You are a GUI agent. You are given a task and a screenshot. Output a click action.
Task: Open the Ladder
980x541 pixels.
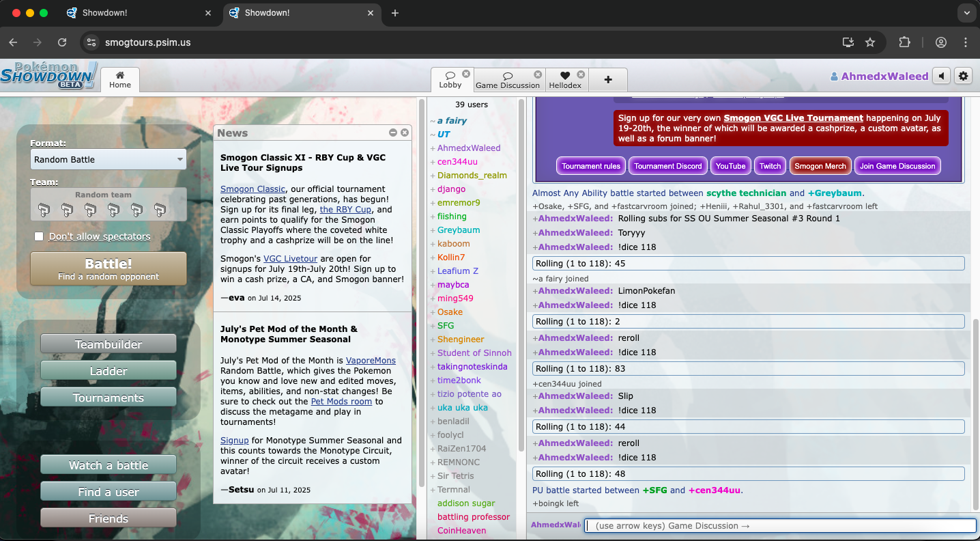[109, 371]
